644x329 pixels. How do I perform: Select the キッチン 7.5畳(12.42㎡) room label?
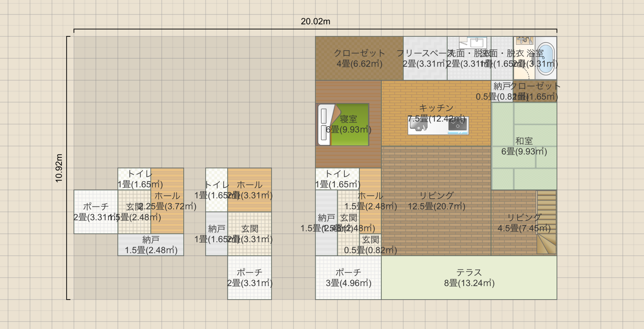[436, 113]
